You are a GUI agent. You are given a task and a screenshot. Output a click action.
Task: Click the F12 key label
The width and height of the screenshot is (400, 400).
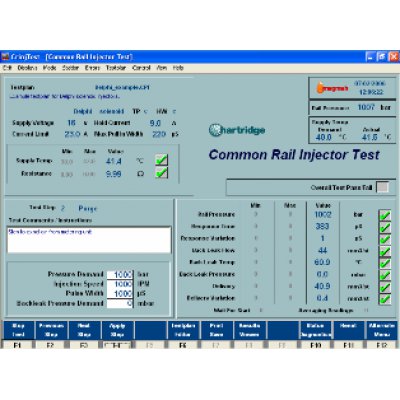click(382, 345)
